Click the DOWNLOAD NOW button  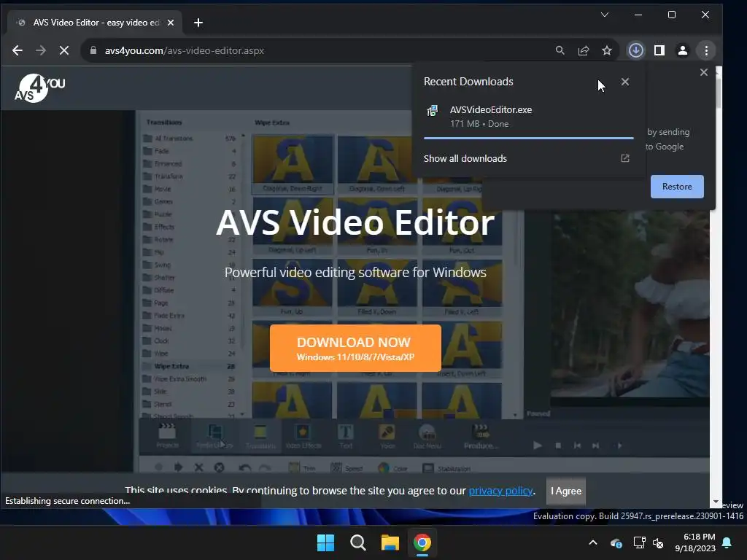click(355, 348)
